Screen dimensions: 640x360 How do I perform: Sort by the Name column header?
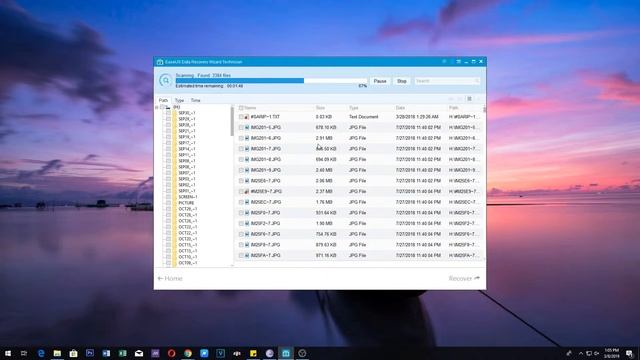tap(250, 108)
